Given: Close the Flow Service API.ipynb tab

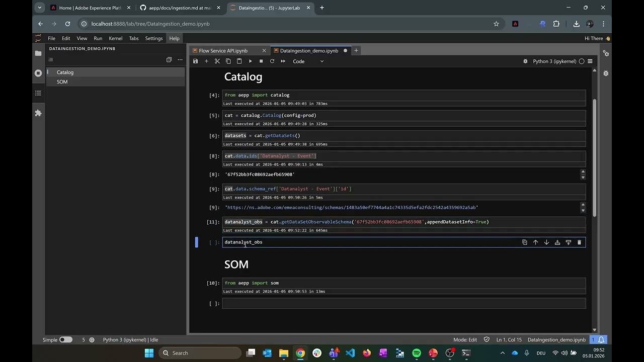Looking at the screenshot, I should coord(264,51).
